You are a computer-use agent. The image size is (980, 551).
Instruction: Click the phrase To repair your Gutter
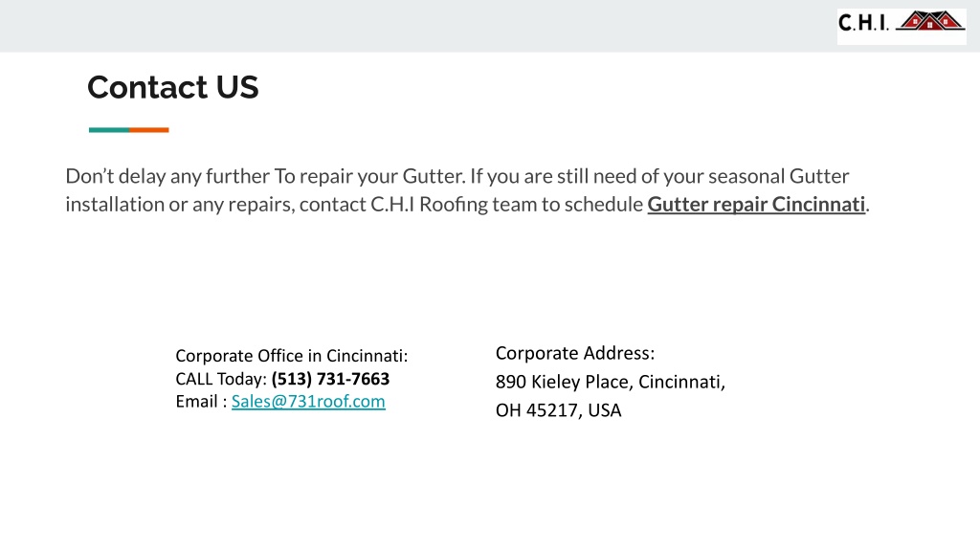370,176
